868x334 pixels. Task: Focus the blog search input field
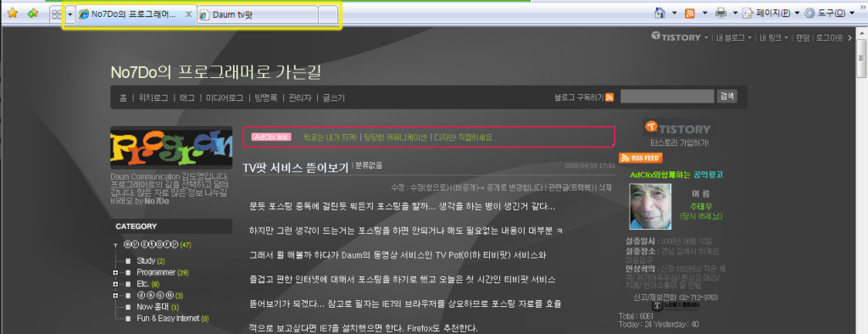pyautogui.click(x=667, y=97)
